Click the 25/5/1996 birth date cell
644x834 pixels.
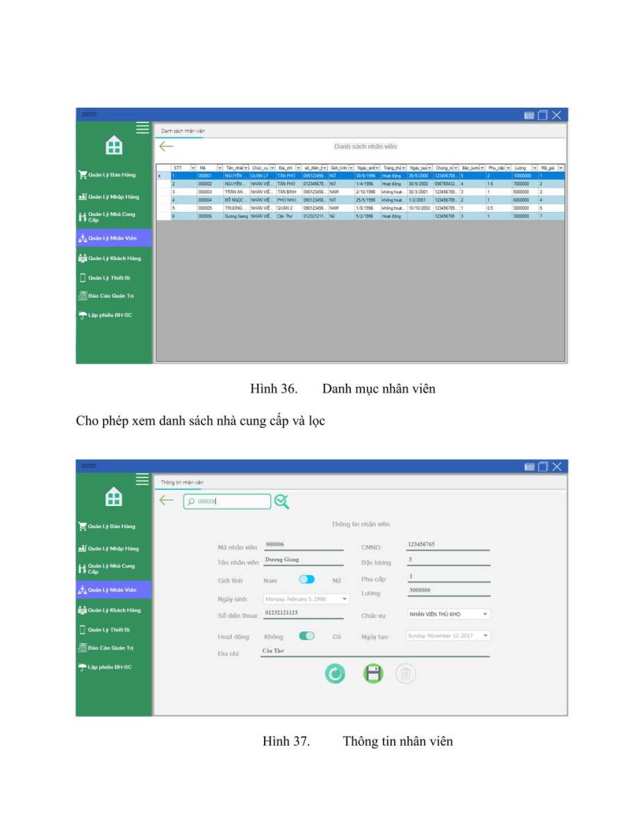point(368,199)
